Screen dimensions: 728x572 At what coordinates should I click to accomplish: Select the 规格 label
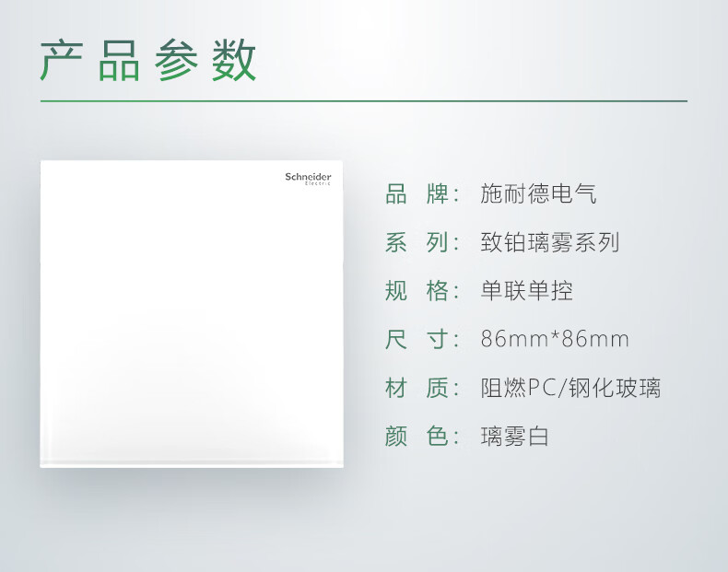422,291
